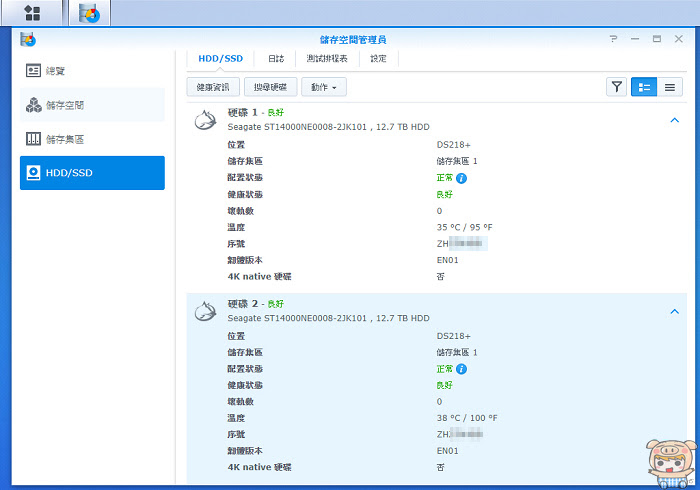The image size is (700, 490).
Task: Maximize the Storage Manager window
Action: pos(657,39)
